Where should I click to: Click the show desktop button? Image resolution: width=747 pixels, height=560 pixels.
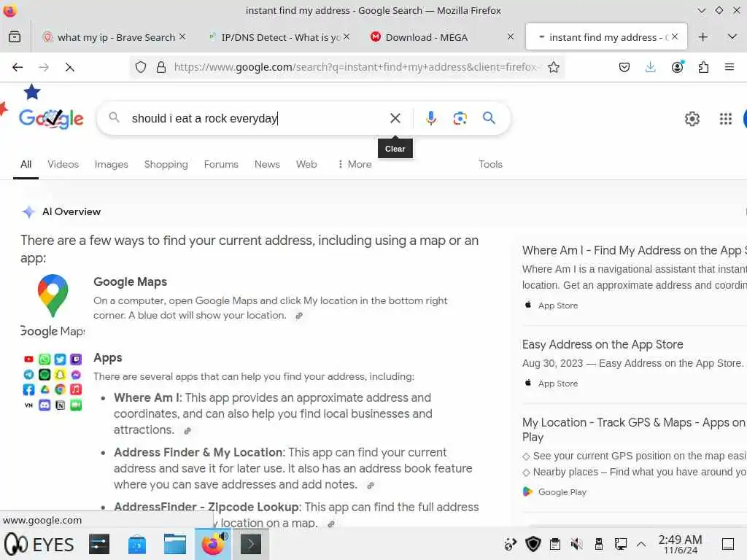point(728,544)
